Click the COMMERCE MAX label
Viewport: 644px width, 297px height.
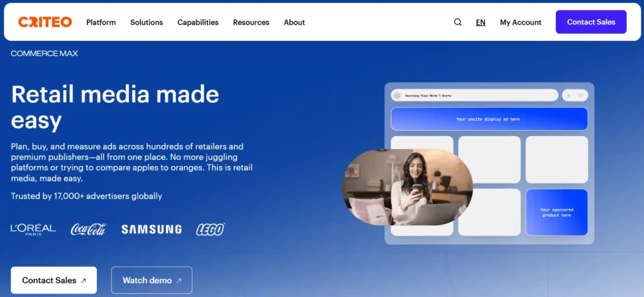point(45,53)
